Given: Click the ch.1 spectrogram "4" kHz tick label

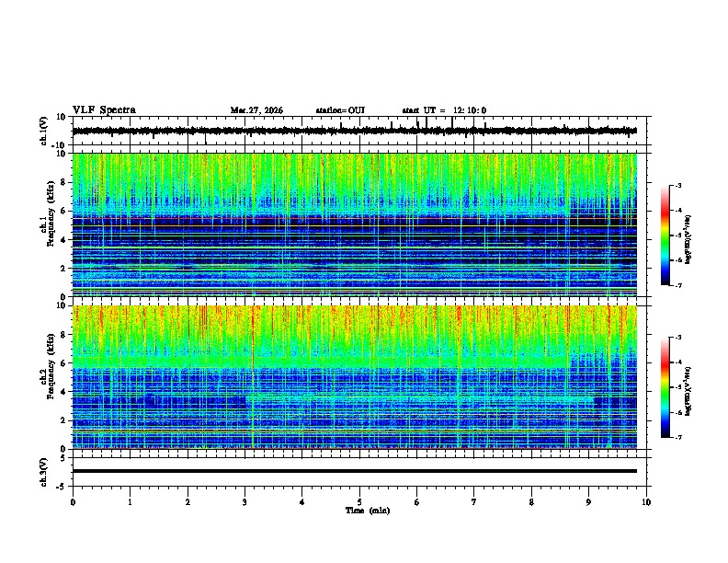Looking at the screenshot, I should point(63,240).
